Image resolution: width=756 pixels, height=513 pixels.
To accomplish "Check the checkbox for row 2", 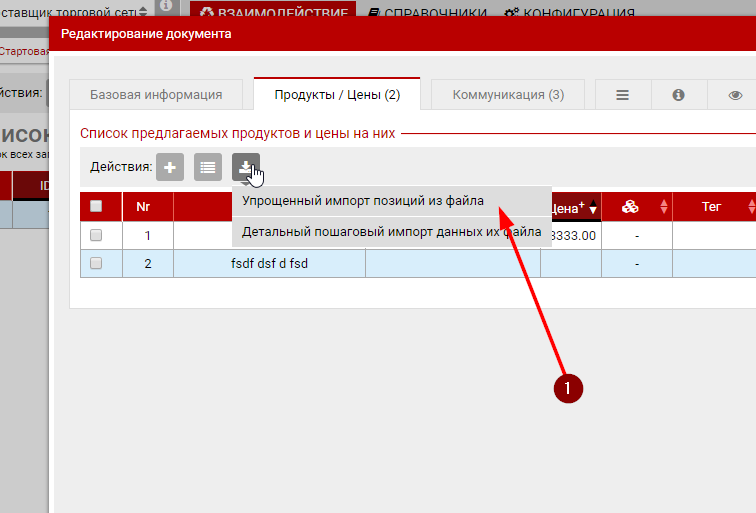I will [x=96, y=264].
